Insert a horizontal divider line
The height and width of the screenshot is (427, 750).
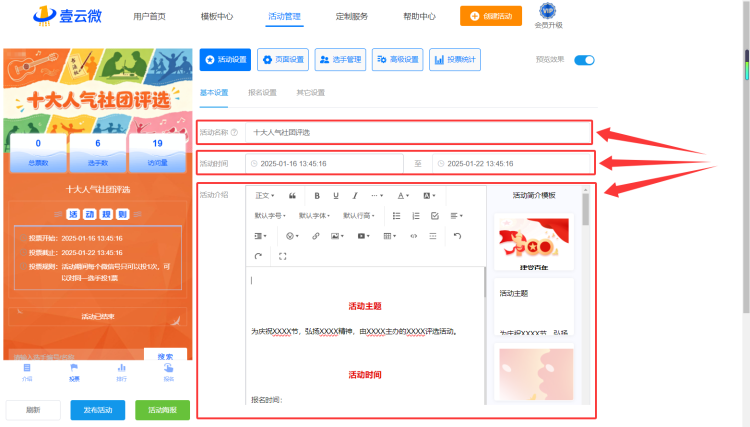(433, 236)
